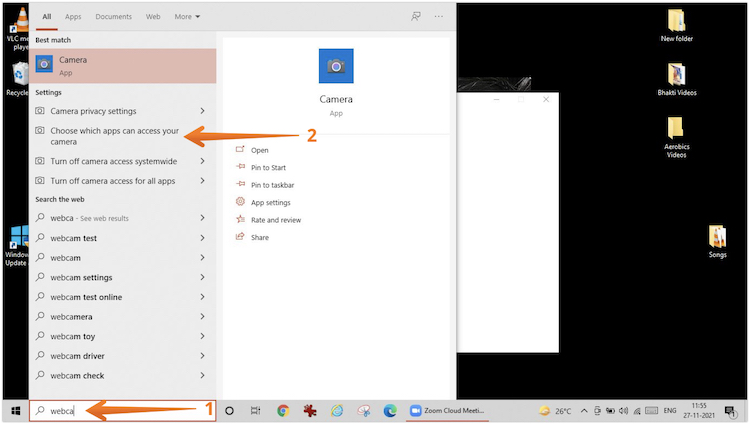This screenshot has height=426, width=750.
Task: Expand the 'webcam test' suggestion chevron
Action: [203, 238]
